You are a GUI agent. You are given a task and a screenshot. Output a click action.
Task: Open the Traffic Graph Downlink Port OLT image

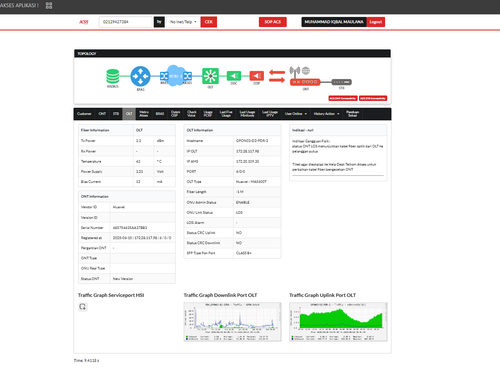click(x=232, y=322)
